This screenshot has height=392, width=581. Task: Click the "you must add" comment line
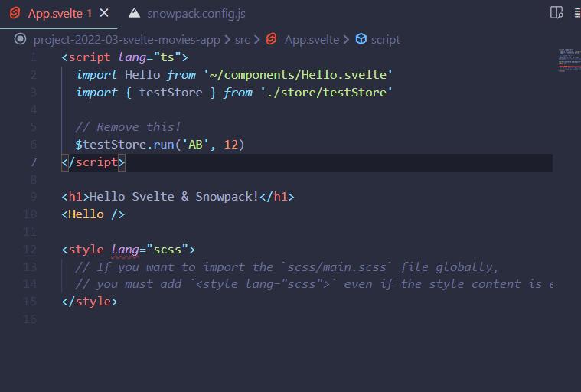pyautogui.click(x=314, y=284)
